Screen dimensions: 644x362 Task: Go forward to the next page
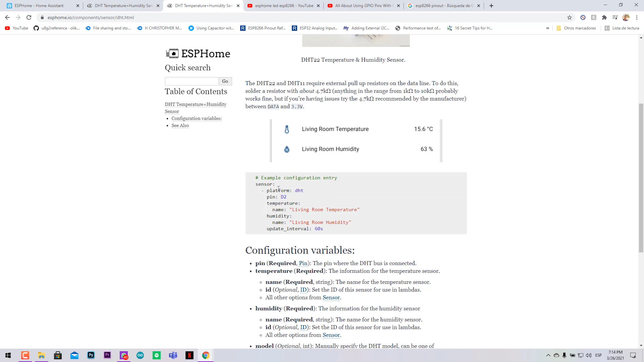[18, 17]
